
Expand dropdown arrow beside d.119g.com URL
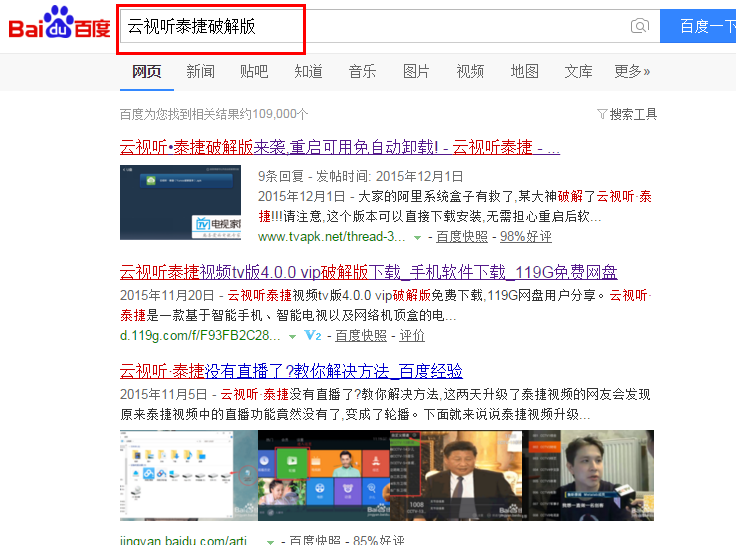292,337
